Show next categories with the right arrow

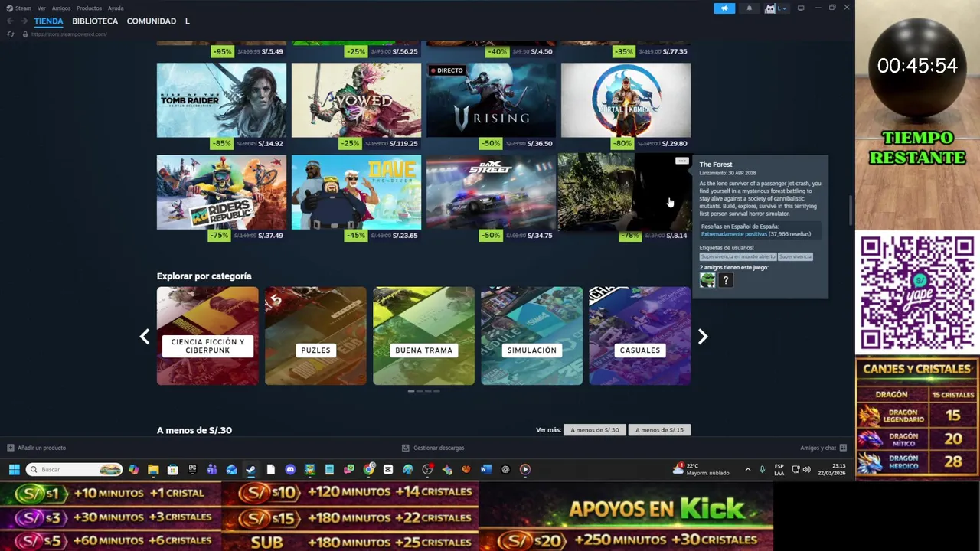(x=703, y=336)
